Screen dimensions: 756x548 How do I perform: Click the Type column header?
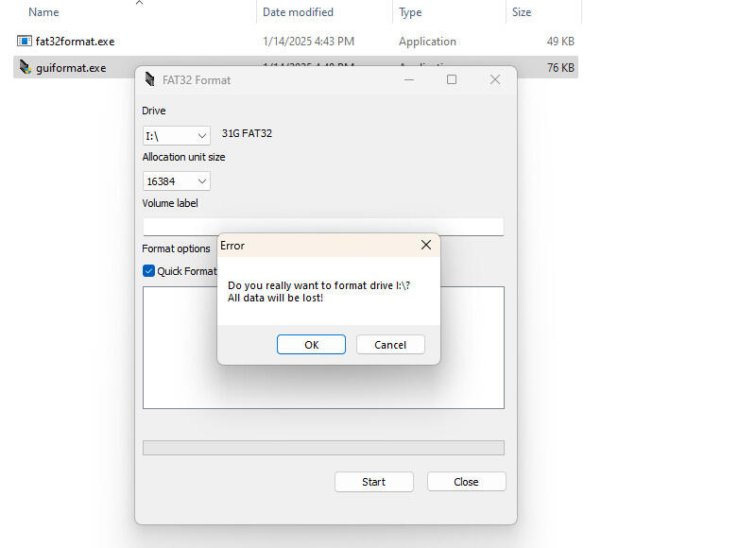click(410, 12)
